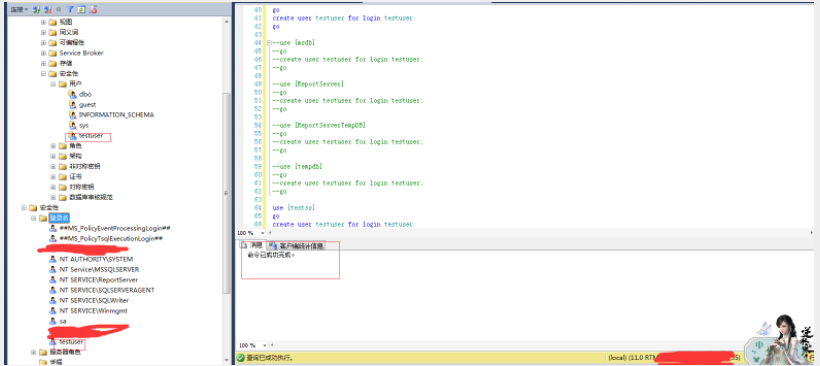Image resolution: width=820 pixels, height=366 pixels.
Task: Switch to the 消息 results tab
Action: click(252, 245)
